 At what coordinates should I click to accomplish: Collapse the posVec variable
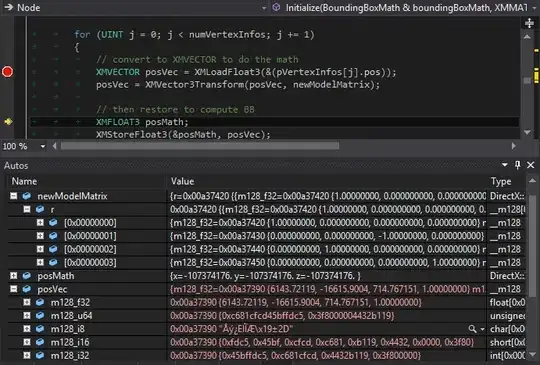pos(13,289)
